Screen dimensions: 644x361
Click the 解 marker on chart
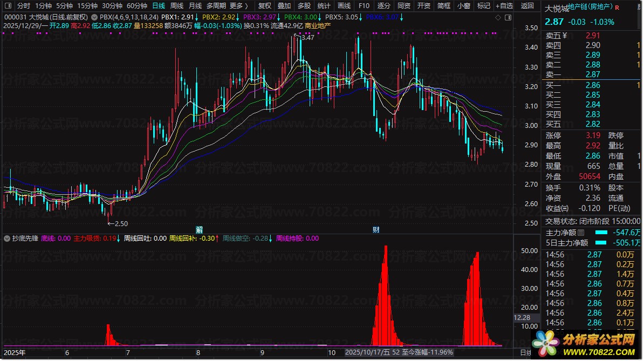[199, 229]
